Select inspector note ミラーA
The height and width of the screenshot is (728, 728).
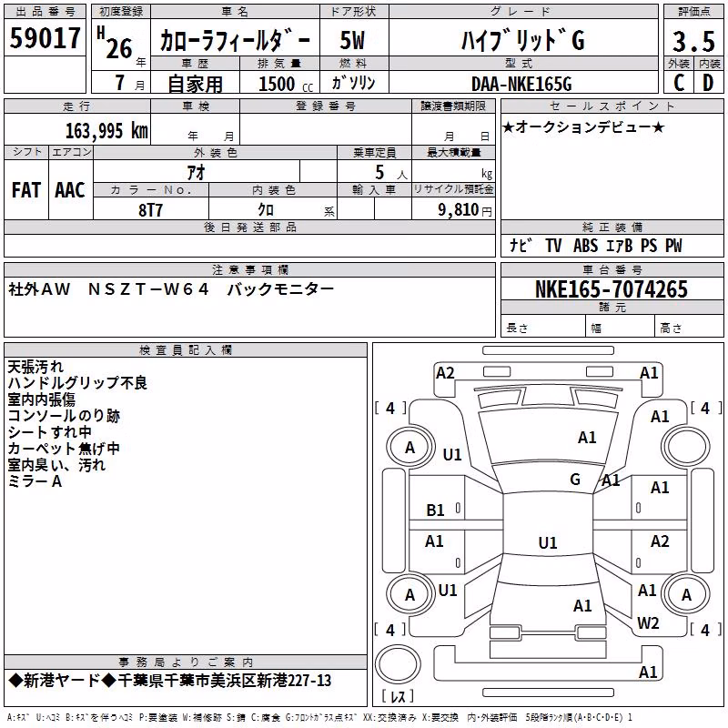35,481
